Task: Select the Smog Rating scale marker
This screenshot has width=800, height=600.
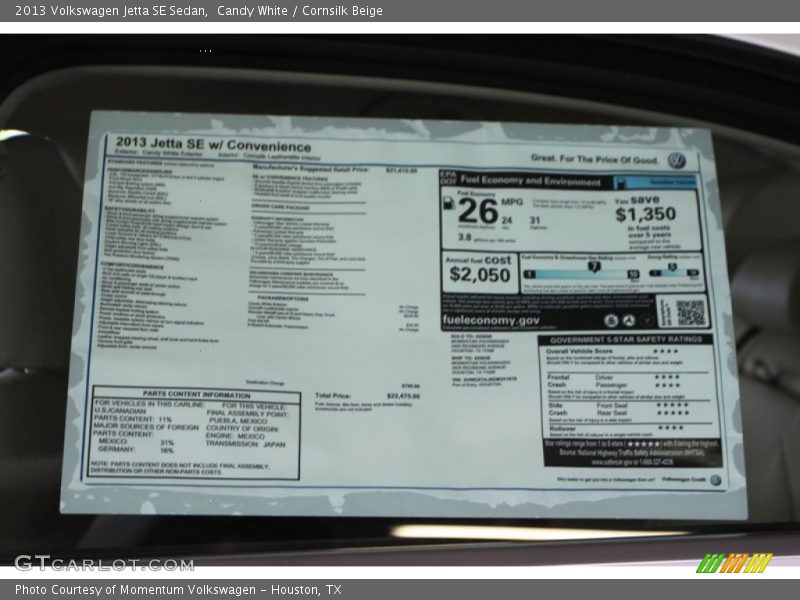Action: pyautogui.click(x=672, y=267)
